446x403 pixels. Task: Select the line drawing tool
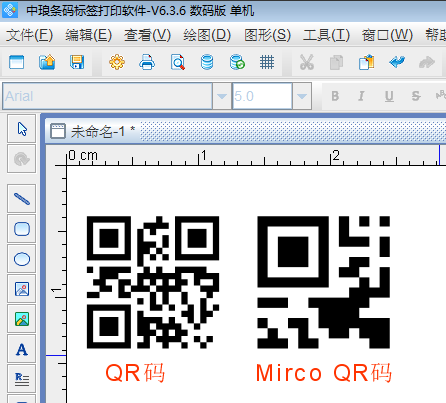click(22, 199)
